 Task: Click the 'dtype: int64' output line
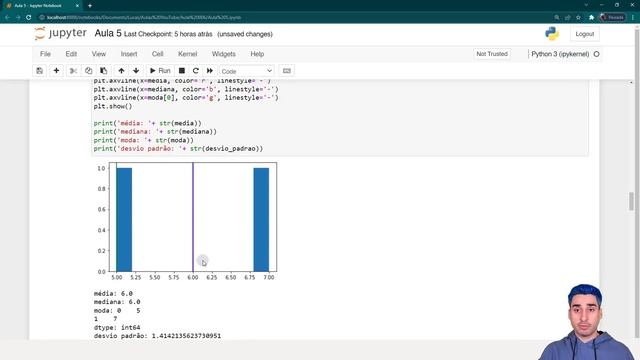117,327
